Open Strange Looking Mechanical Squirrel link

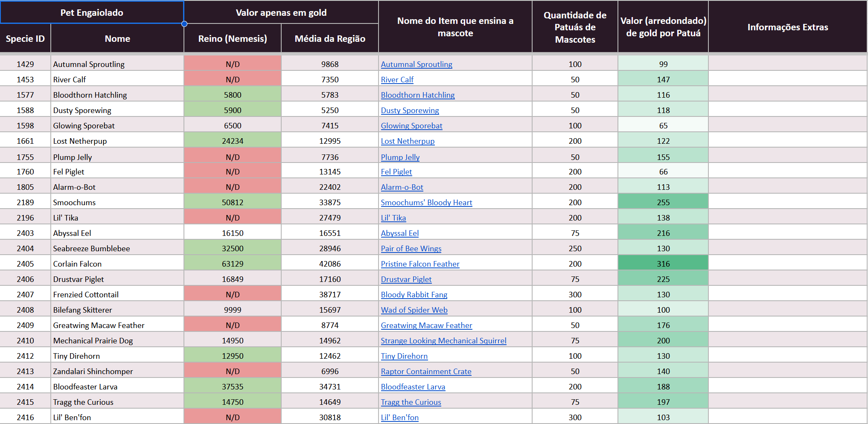coord(444,340)
